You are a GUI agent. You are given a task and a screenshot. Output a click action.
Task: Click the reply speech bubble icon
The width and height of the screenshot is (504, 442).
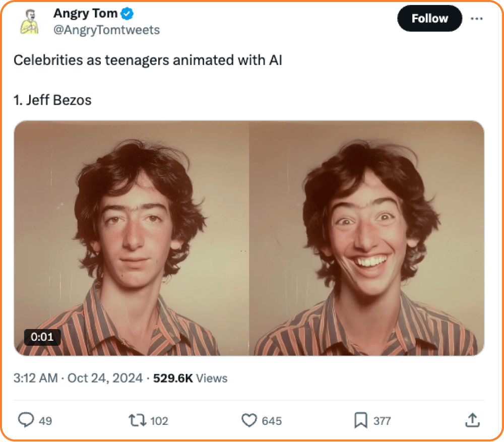point(26,419)
